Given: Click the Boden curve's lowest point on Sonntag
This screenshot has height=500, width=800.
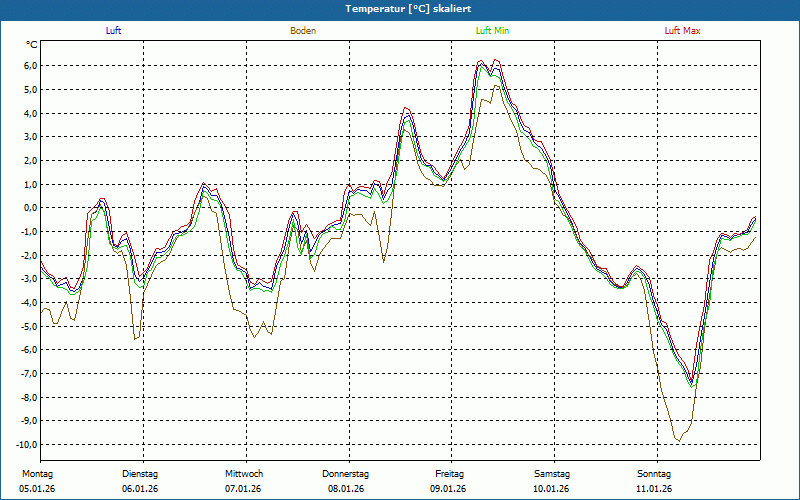Looking at the screenshot, I should tap(678, 440).
